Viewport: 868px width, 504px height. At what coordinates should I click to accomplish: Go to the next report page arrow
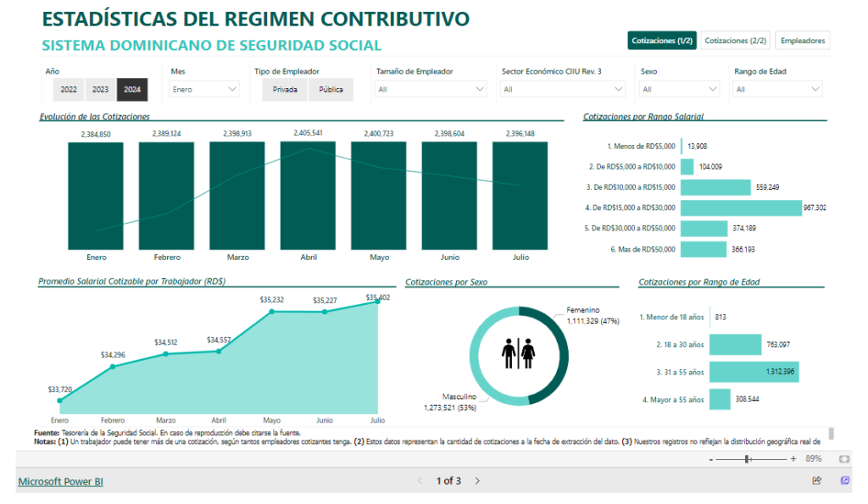[x=477, y=481]
